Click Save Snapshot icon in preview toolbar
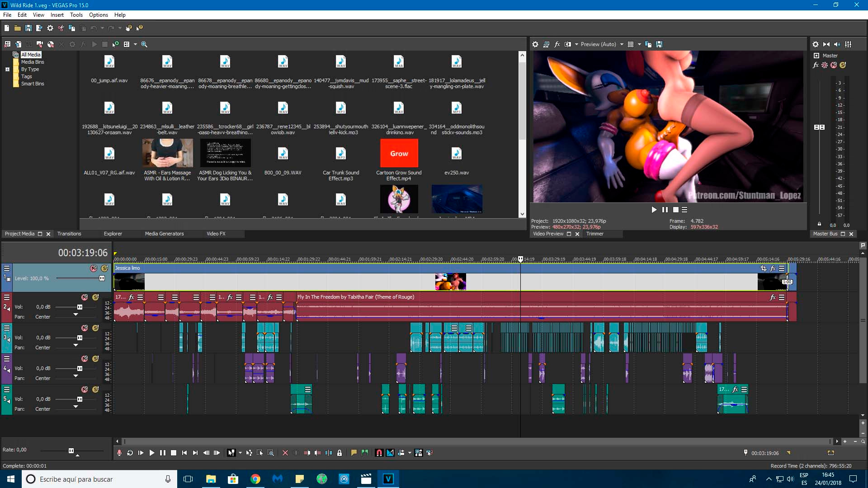The width and height of the screenshot is (868, 488). [659, 44]
